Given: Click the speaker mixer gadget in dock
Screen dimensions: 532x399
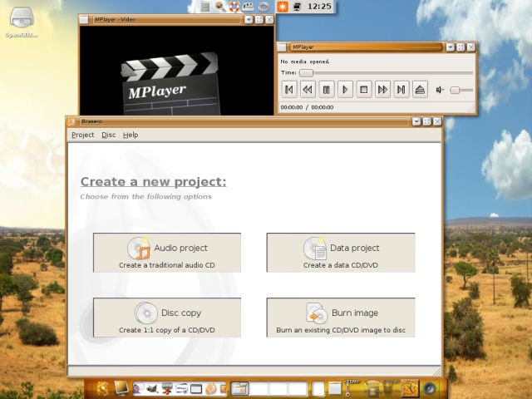Looking at the screenshot, I should pos(430,389).
